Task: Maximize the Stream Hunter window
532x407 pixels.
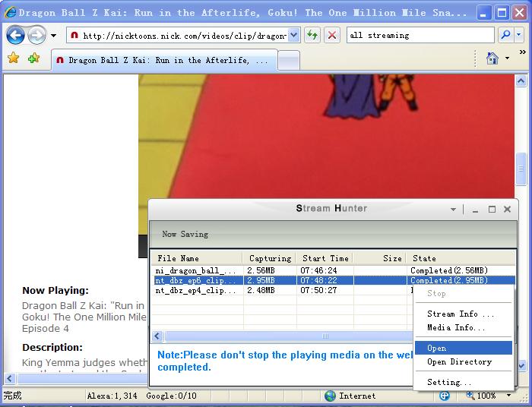Action: pyautogui.click(x=492, y=210)
